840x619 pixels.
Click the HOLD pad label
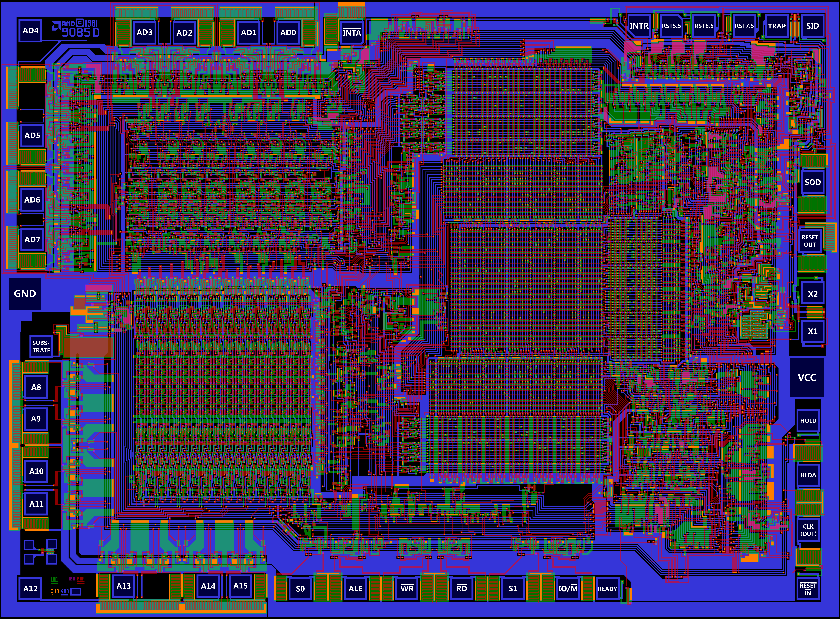(x=808, y=421)
